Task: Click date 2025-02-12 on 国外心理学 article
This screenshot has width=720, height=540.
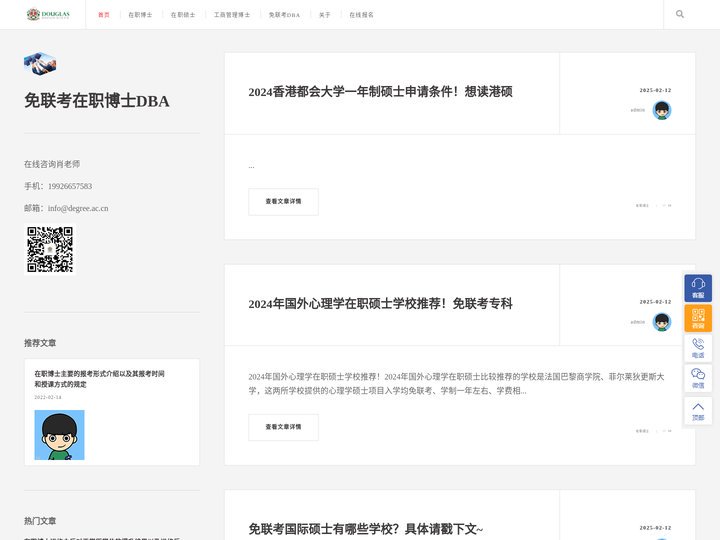Action: coord(655,302)
